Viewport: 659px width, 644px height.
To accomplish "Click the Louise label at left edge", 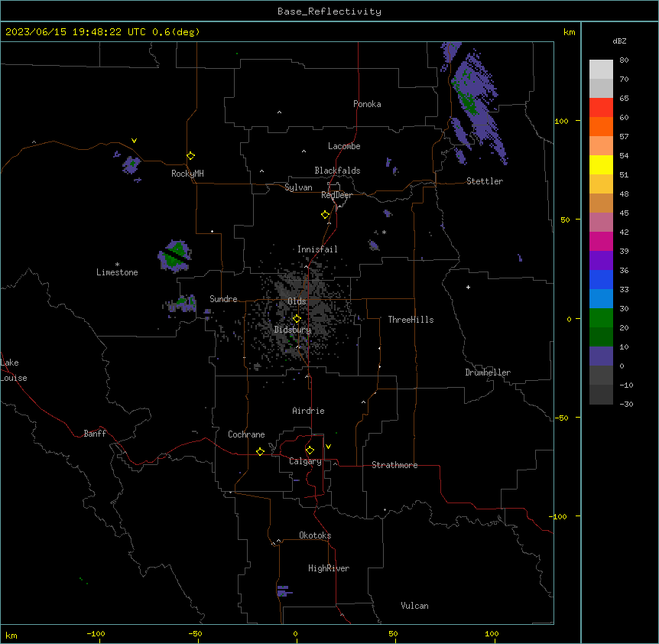I will [14, 378].
